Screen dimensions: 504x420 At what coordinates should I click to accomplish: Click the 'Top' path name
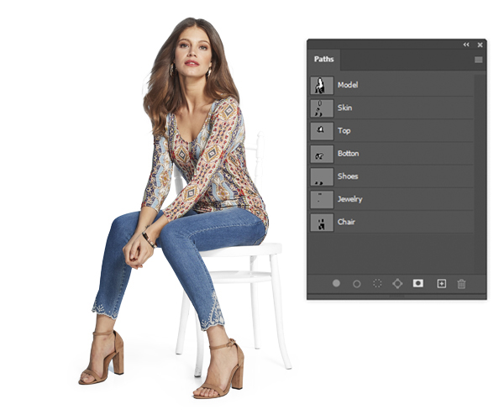coord(344,131)
